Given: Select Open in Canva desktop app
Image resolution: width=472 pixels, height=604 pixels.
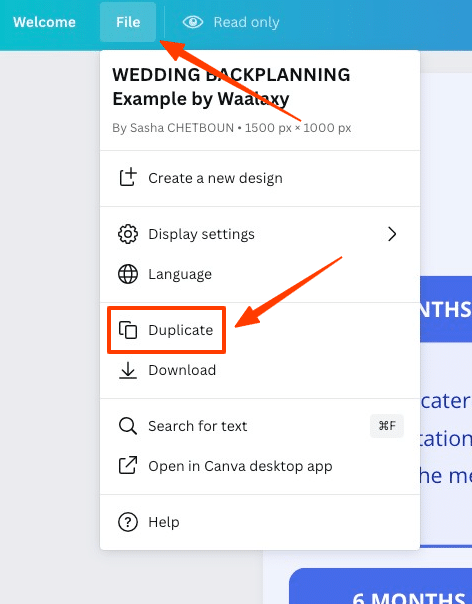Looking at the screenshot, I should click(260, 466).
